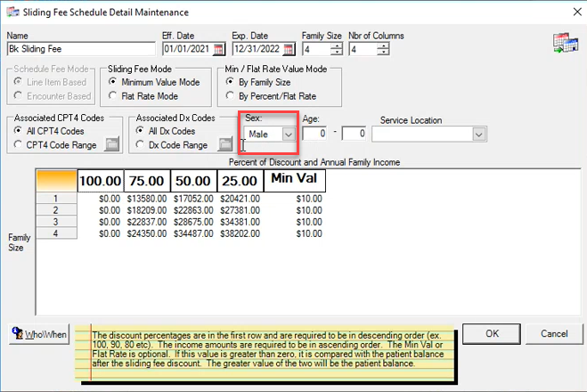This screenshot has height=392, width=587.
Task: Decrease Family Size with down arrow
Action: point(337,53)
